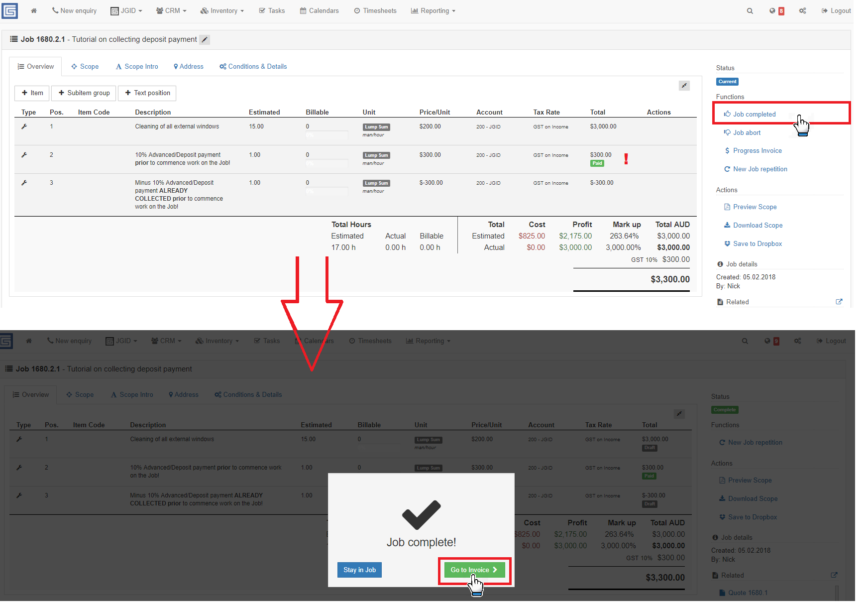Go to home via house icon
The height and width of the screenshot is (606, 868).
34,10
